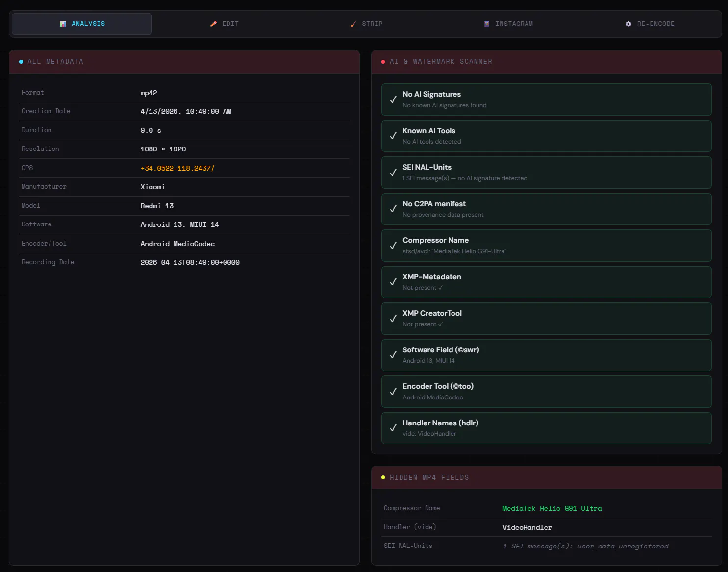Click the red dot in AI & Watermark Scanner header
Viewport: 728px width, 572px height.
pos(383,62)
